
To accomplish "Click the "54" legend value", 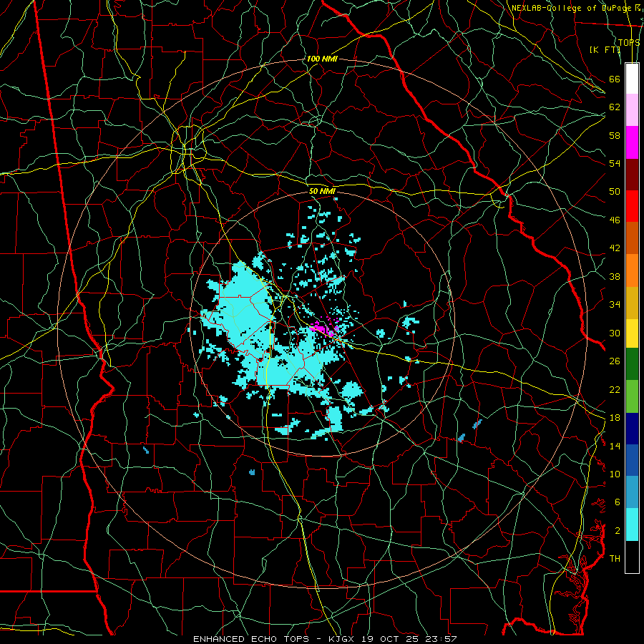I will pos(615,163).
